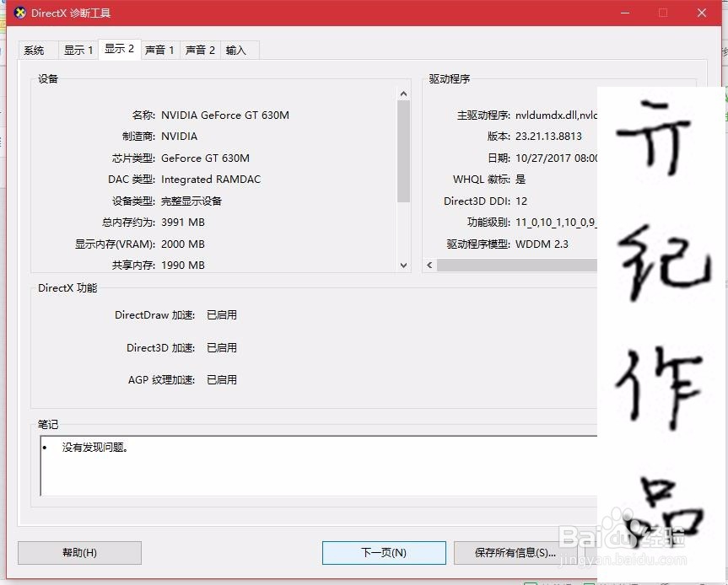Click the main driver nvldumdx.dll value
Image resolution: width=728 pixels, height=585 pixels.
[x=556, y=115]
